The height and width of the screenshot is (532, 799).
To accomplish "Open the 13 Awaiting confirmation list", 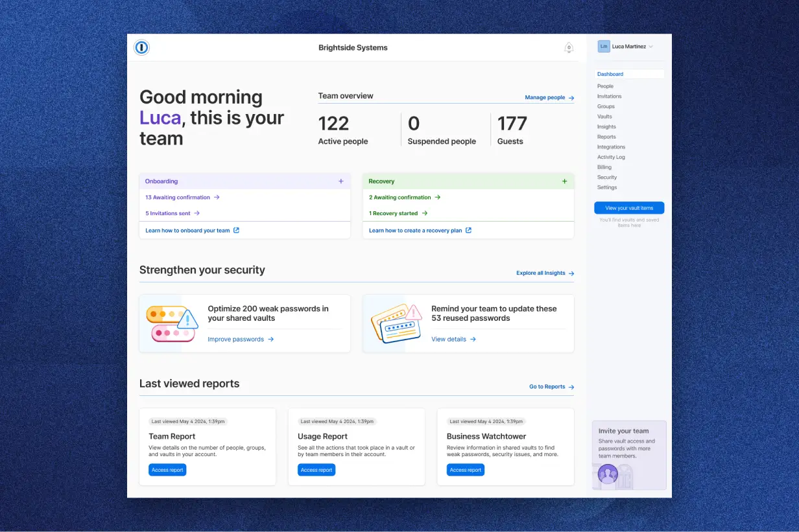I will 179,197.
